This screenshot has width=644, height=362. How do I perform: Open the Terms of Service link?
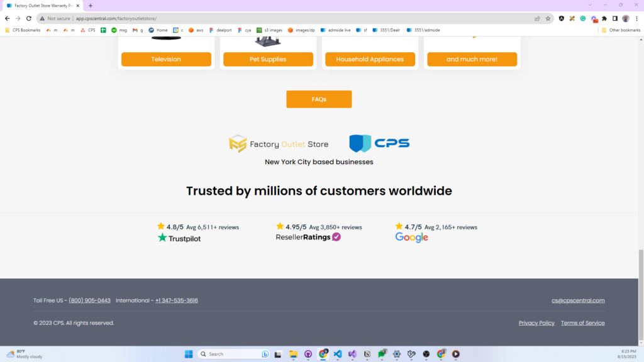point(582,323)
